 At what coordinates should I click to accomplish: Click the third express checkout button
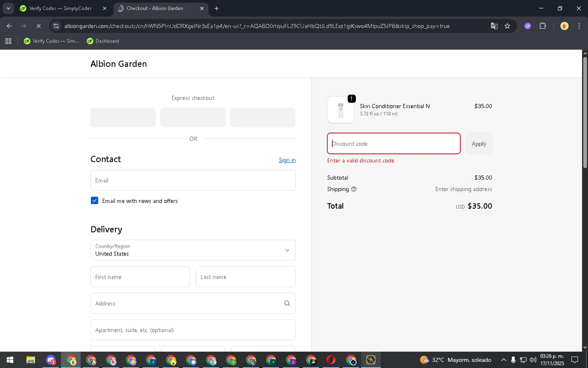[263, 117]
